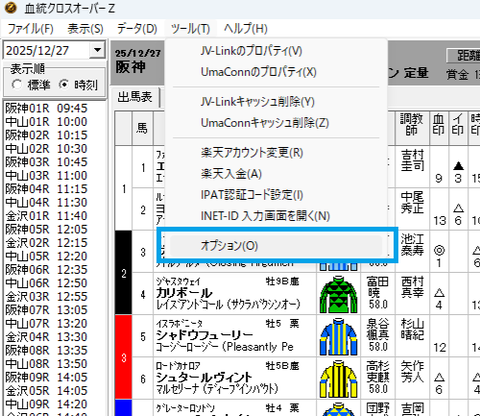Select race 阪神02R 10:15
480x416 pixels.
pyautogui.click(x=46, y=135)
